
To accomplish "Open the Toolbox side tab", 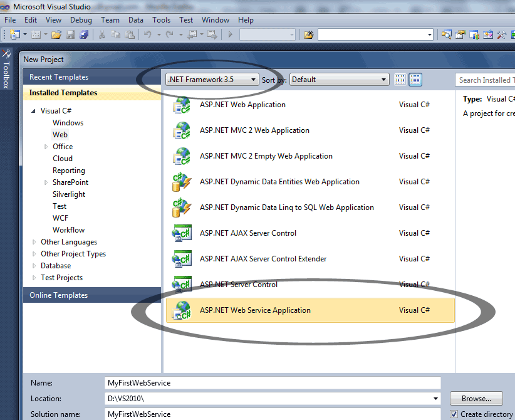I will point(6,69).
